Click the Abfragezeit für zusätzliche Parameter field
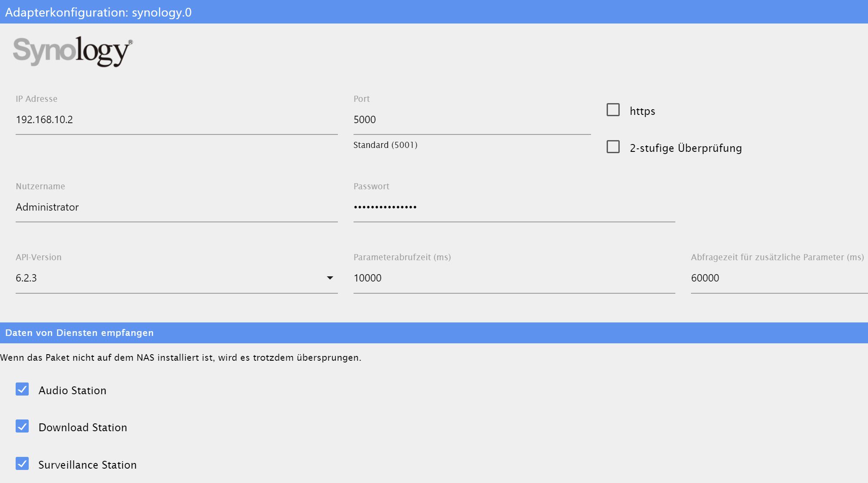868x483 pixels. coord(779,278)
